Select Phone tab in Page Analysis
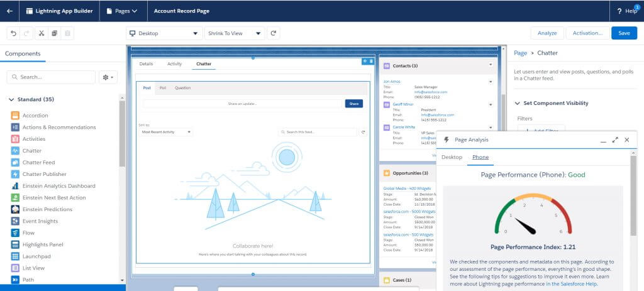 pos(480,157)
